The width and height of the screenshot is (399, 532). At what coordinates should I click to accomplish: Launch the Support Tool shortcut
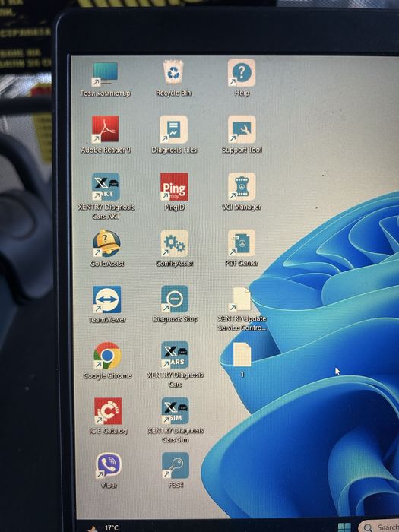point(242,129)
